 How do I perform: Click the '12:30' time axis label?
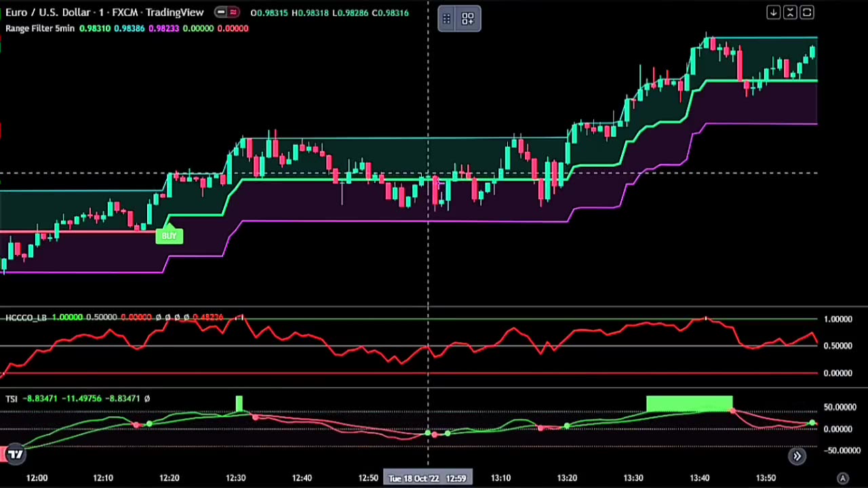[235, 478]
